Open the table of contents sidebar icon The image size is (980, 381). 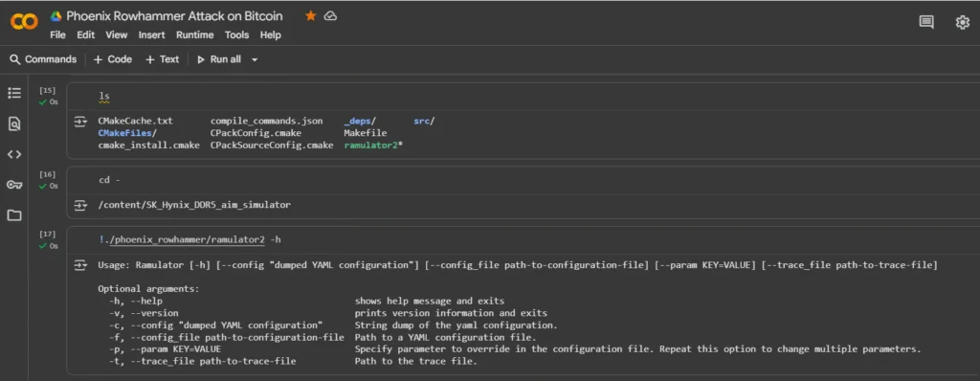(13, 93)
